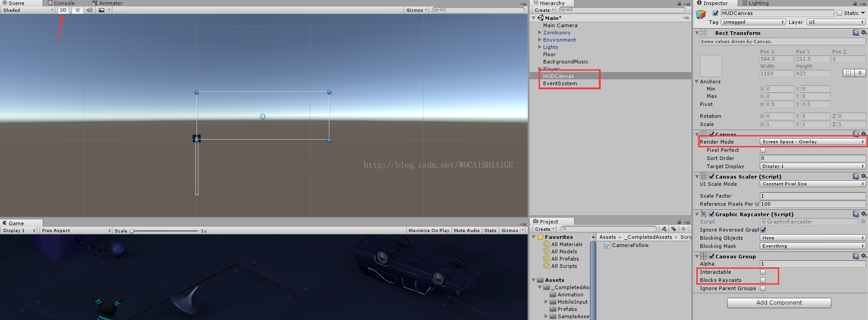Enable the Interactable checkbox
This screenshot has width=868, height=320.
[x=763, y=272]
